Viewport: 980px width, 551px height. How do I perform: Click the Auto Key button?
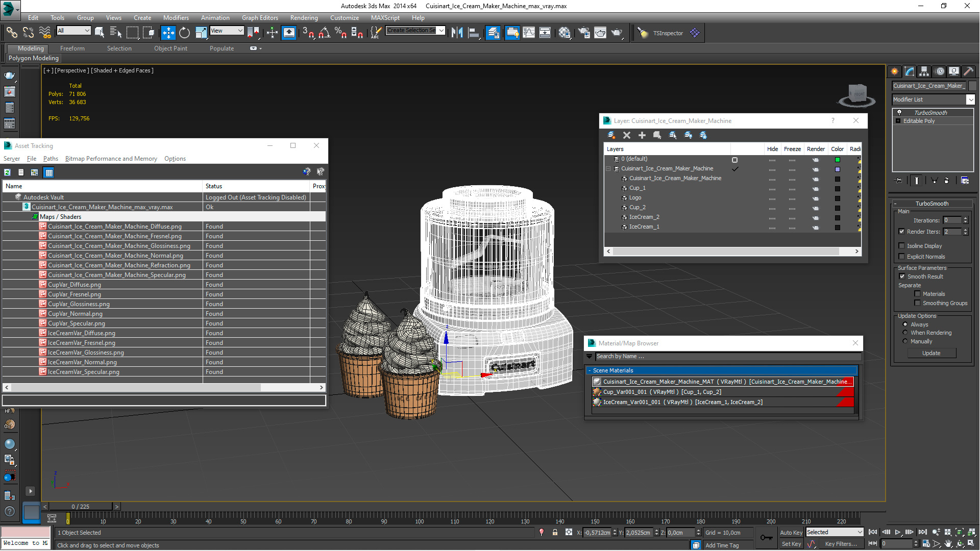(x=791, y=532)
